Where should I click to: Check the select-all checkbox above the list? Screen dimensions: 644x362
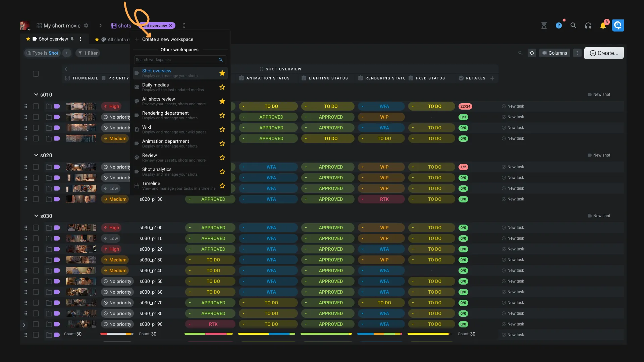point(36,74)
